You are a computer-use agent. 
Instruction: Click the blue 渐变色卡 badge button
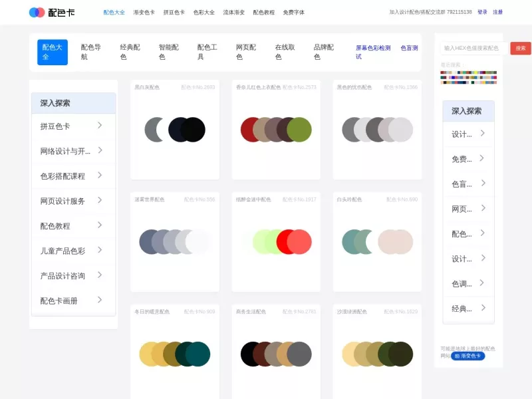467,356
